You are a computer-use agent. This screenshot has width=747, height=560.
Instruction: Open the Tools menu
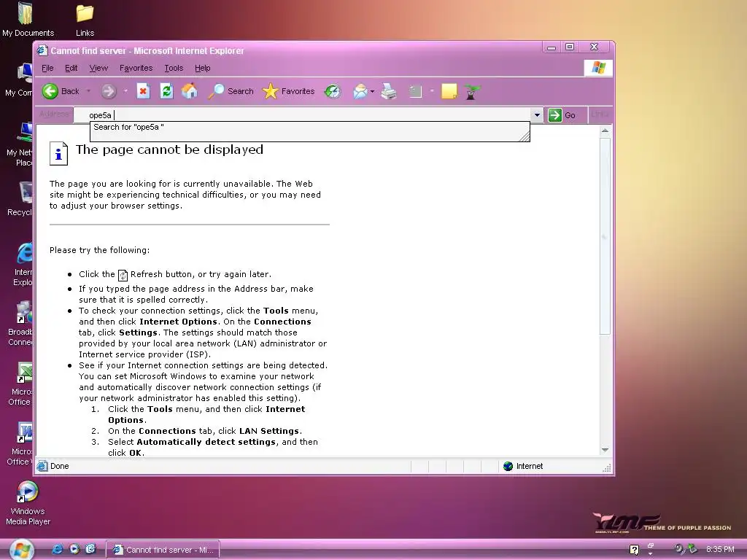click(x=174, y=68)
